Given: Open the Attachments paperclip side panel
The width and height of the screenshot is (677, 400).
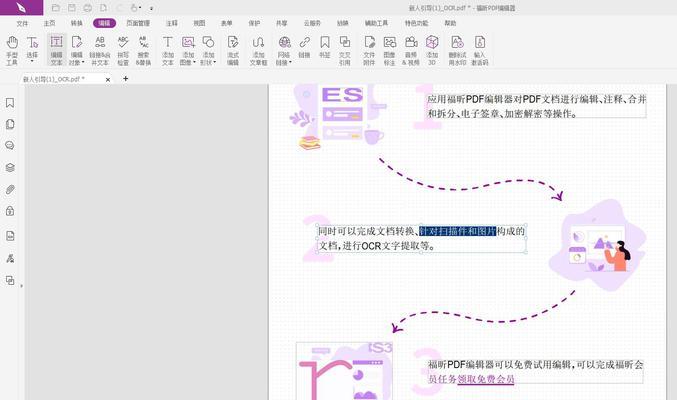Looking at the screenshot, I should click(10, 189).
